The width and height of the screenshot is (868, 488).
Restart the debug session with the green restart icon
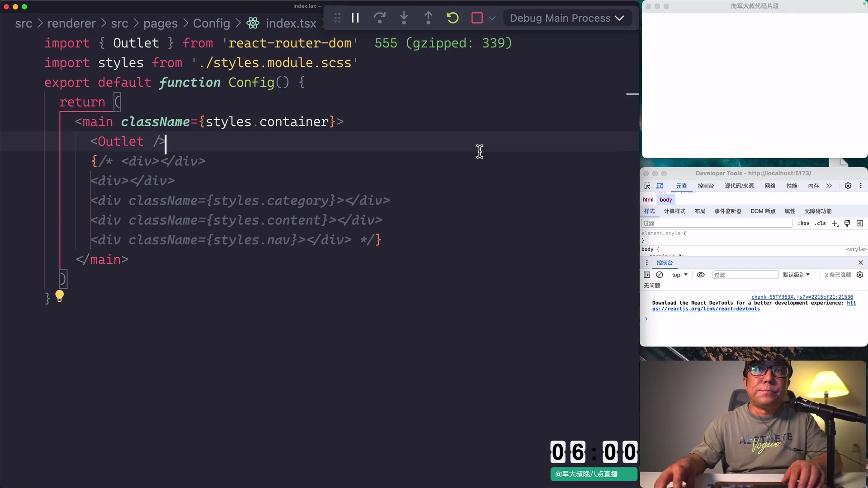click(x=453, y=18)
